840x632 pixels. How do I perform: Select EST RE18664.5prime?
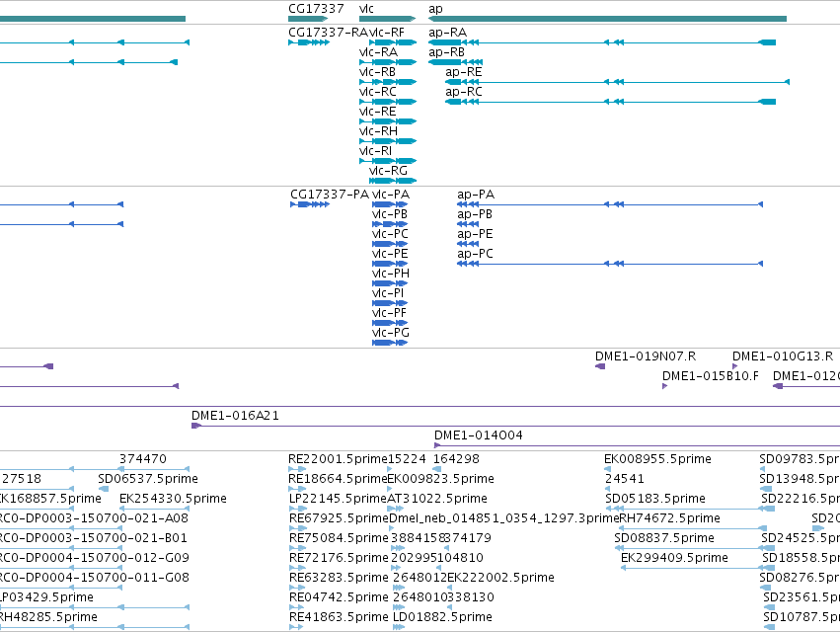[338, 479]
